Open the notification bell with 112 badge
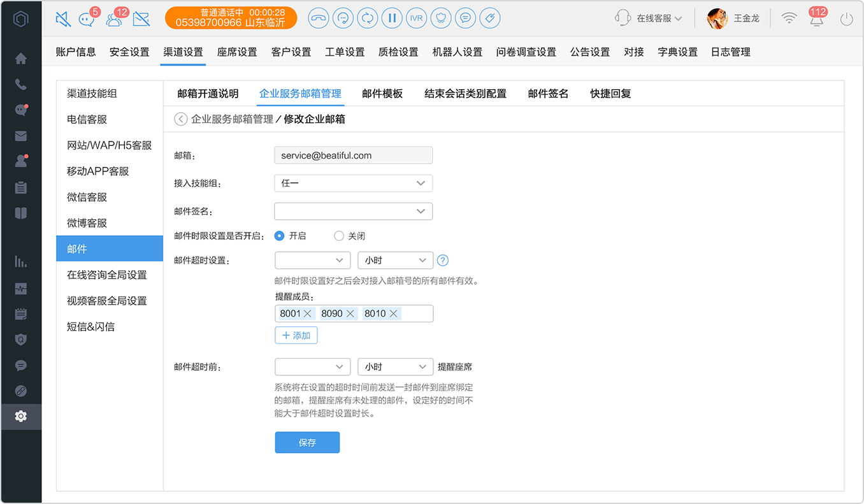 [816, 18]
